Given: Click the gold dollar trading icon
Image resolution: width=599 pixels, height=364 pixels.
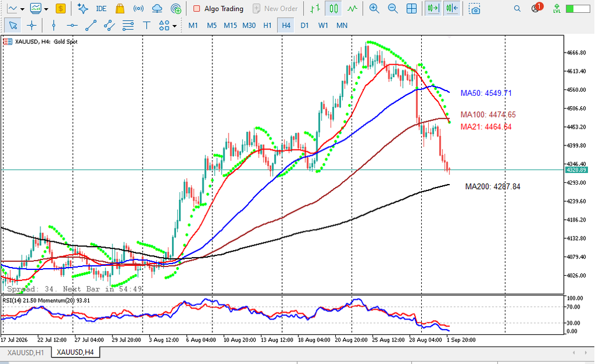Looking at the screenshot, I should (60, 8).
